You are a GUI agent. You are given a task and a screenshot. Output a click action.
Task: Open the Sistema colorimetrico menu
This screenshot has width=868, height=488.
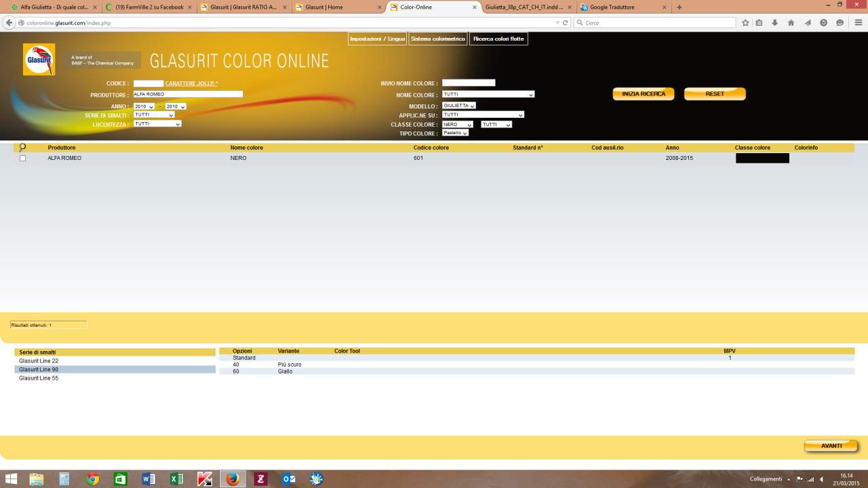click(x=438, y=39)
